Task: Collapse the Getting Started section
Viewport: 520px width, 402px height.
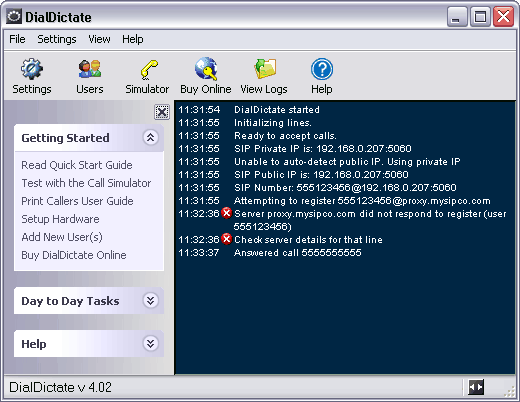Action: tap(150, 137)
